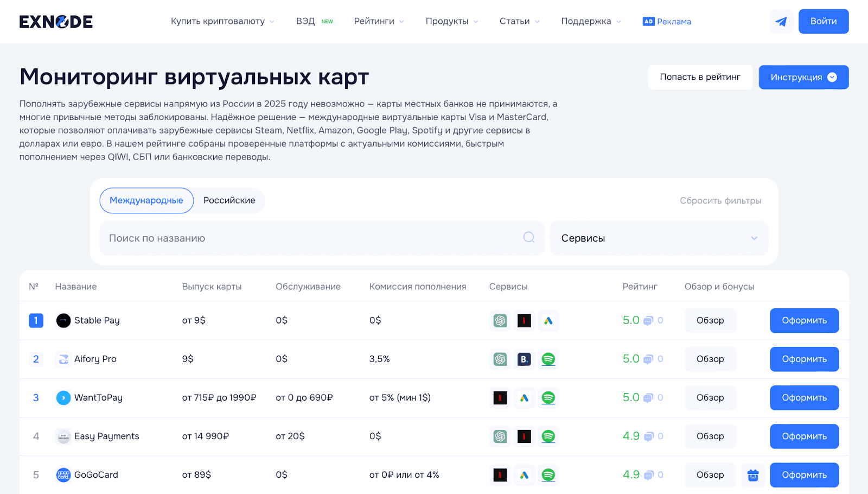Click the search magnifier icon

(529, 238)
